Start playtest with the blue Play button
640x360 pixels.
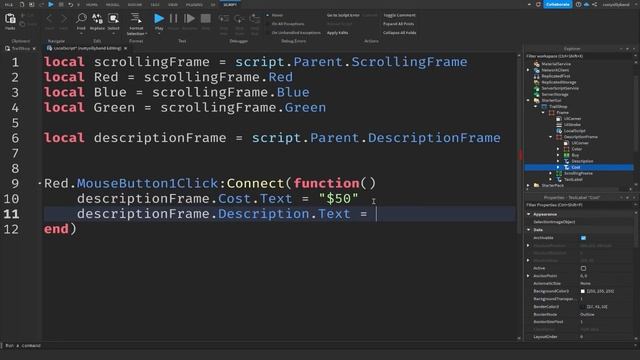(159, 18)
